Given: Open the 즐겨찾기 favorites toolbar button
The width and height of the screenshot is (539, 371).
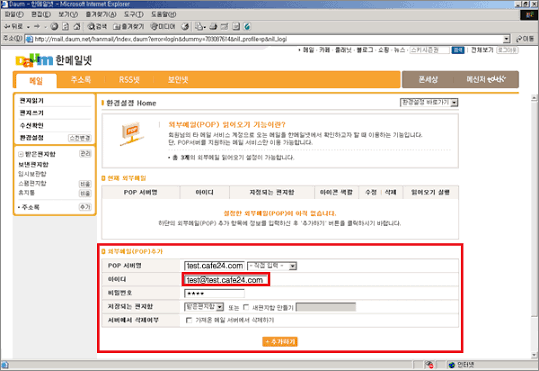Looking at the screenshot, I should click(x=129, y=26).
